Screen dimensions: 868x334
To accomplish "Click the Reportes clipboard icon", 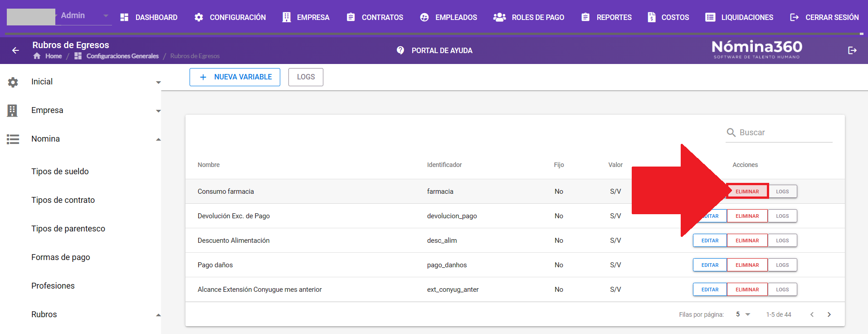I will click(x=585, y=17).
